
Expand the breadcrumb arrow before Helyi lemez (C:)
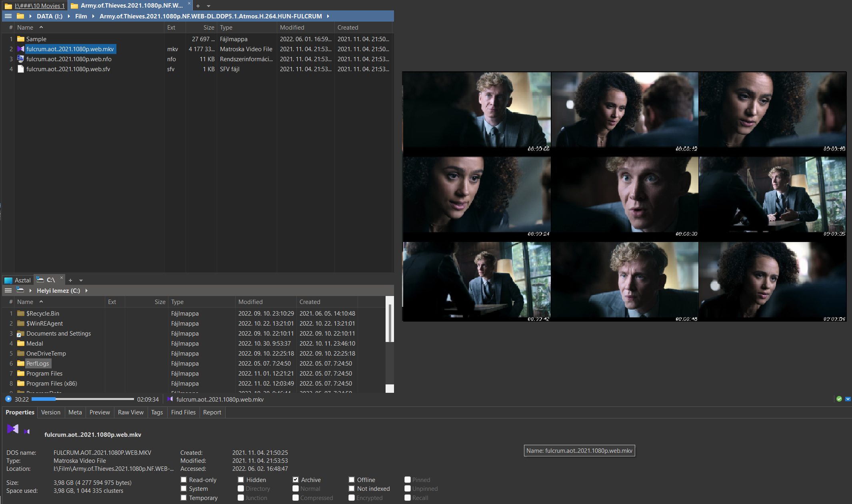click(30, 291)
